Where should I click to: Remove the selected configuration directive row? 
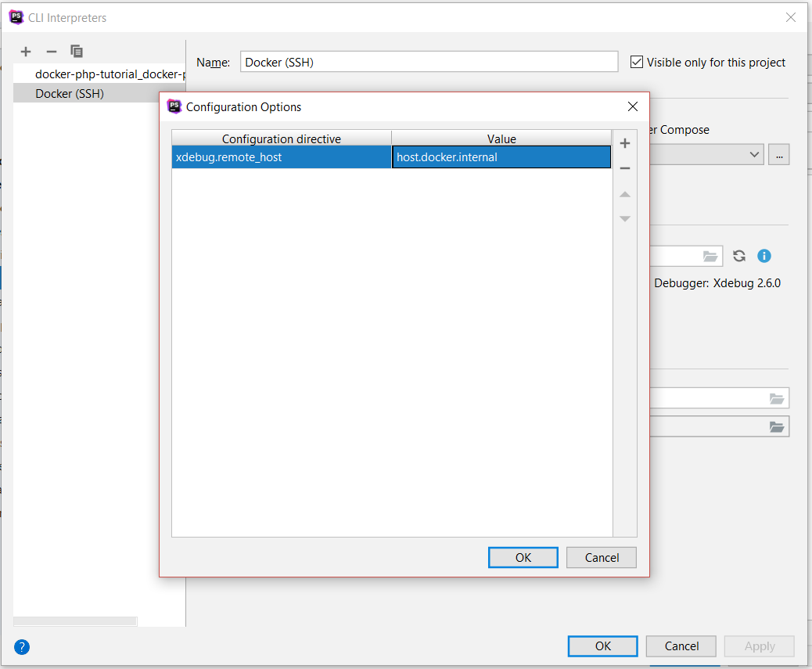click(x=624, y=168)
